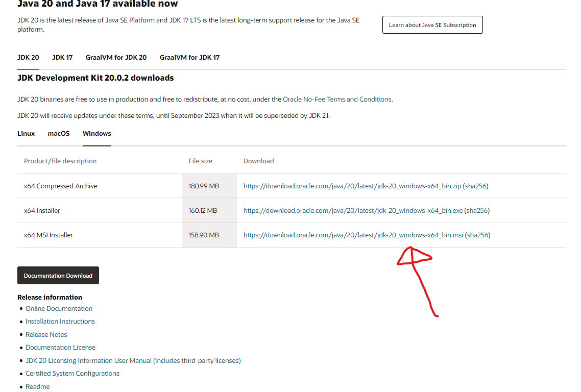The height and width of the screenshot is (392, 581).
Task: Click the JDK Development Kit 20.0.2 downloads heading
Action: tap(95, 78)
